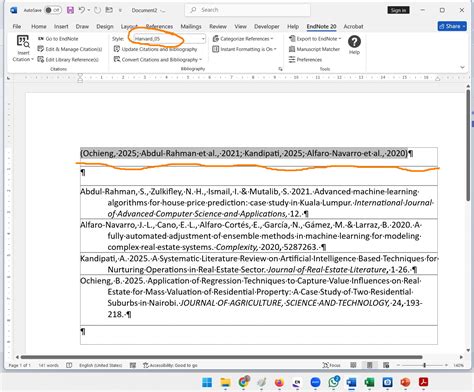The height and width of the screenshot is (392, 474).
Task: Click Accessibility: Good to go status
Action: tap(170, 365)
